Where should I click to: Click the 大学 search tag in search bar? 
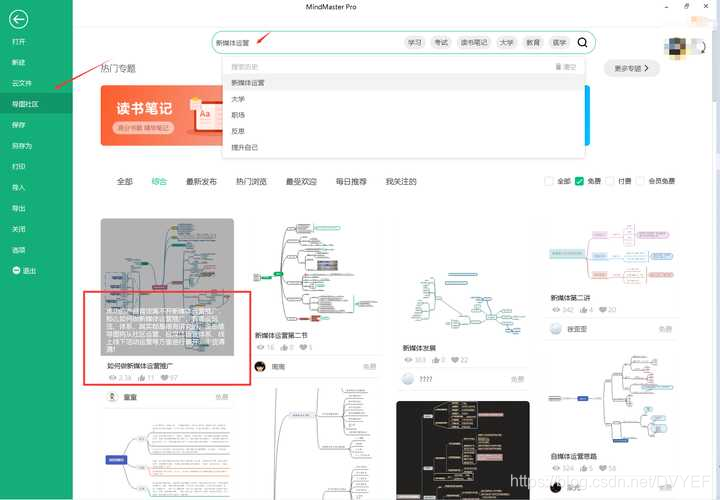pos(506,42)
